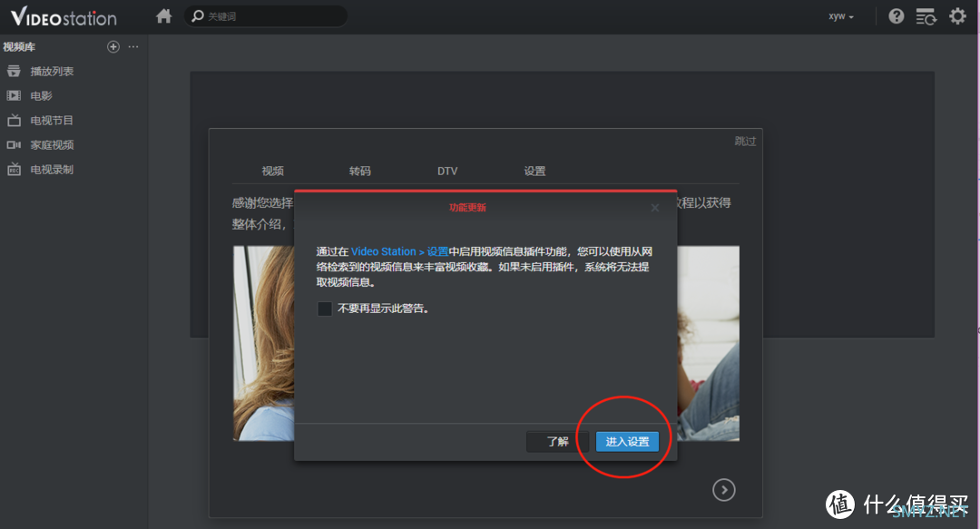Open the help question mark icon
This screenshot has width=980, height=529.
pos(897,16)
